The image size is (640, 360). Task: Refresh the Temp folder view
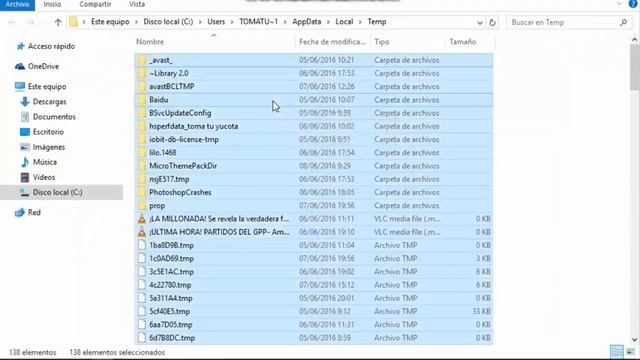(x=492, y=22)
